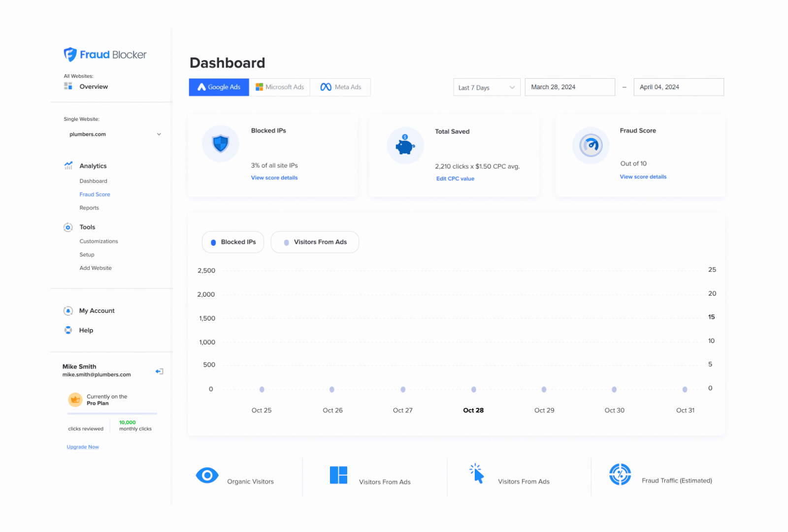Switch to the Microsoft Ads tab
The width and height of the screenshot is (788, 532).
[x=279, y=87]
